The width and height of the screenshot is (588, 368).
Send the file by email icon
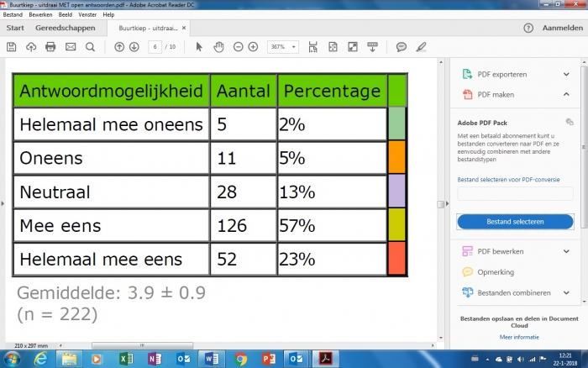coord(71,46)
